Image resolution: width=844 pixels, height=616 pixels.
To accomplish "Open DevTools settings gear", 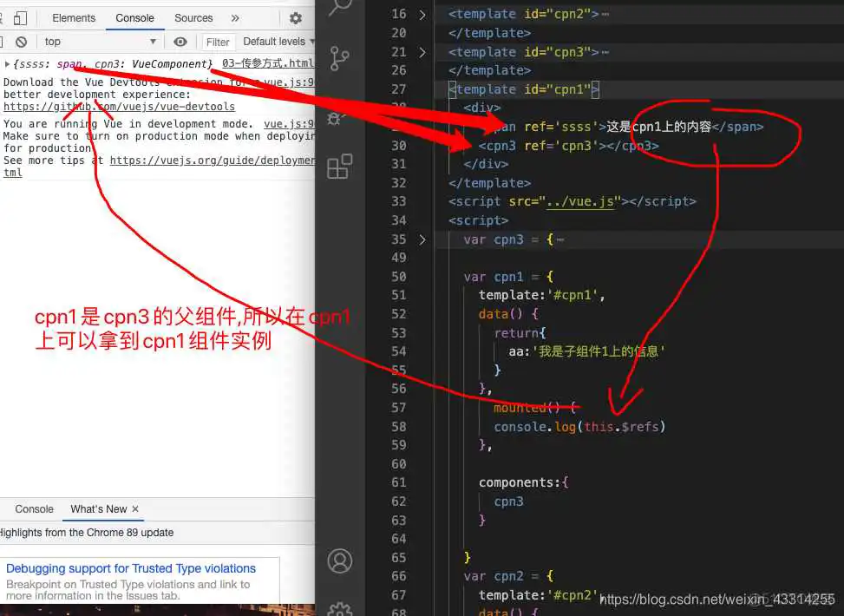I will pyautogui.click(x=296, y=18).
